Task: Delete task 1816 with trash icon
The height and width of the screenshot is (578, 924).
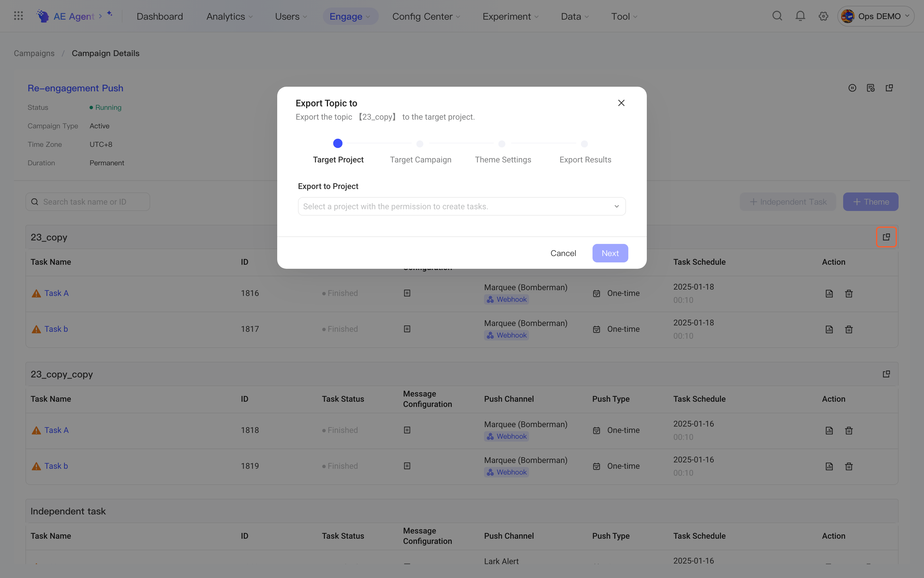Action: 849,294
